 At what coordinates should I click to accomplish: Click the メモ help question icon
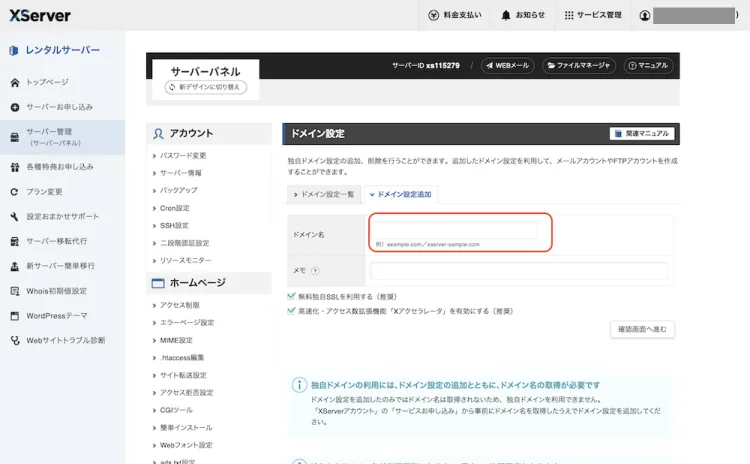click(315, 271)
